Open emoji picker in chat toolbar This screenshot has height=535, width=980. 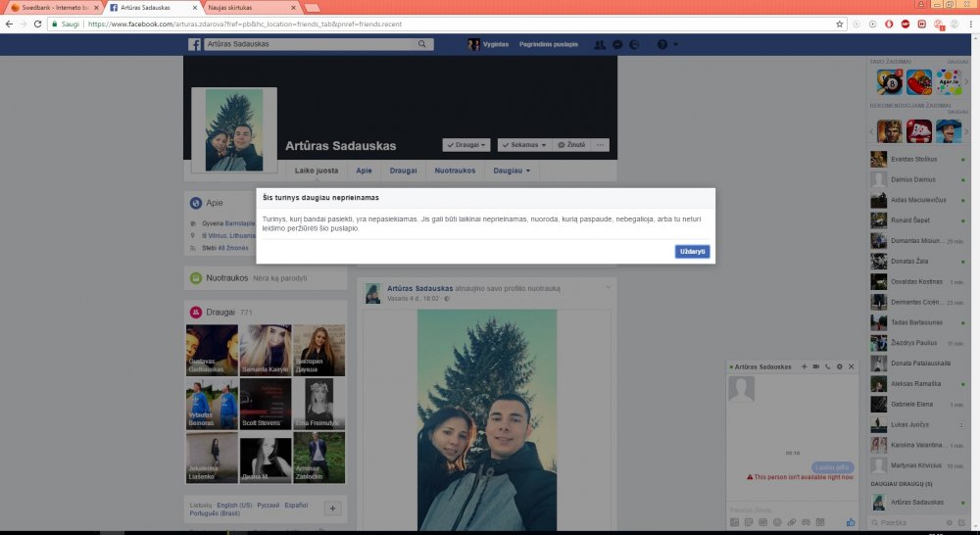pyautogui.click(x=777, y=522)
